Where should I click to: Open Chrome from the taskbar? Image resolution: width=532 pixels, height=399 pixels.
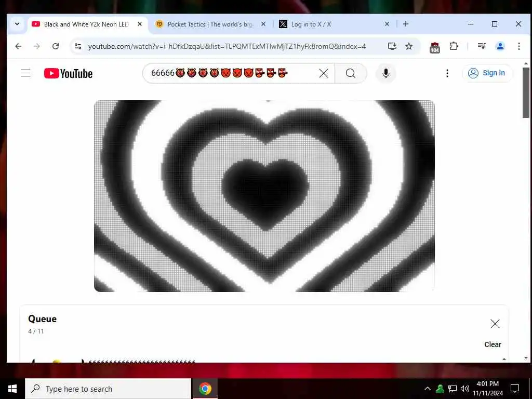pos(205,389)
